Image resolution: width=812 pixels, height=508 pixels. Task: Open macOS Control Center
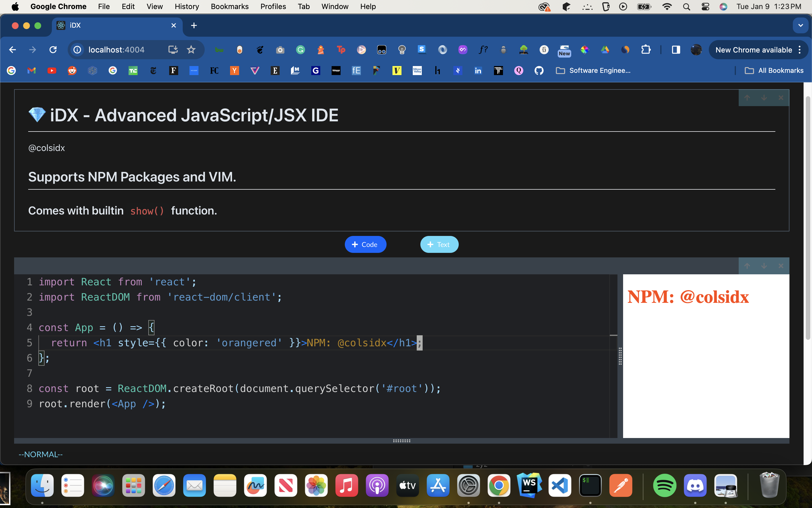(705, 6)
